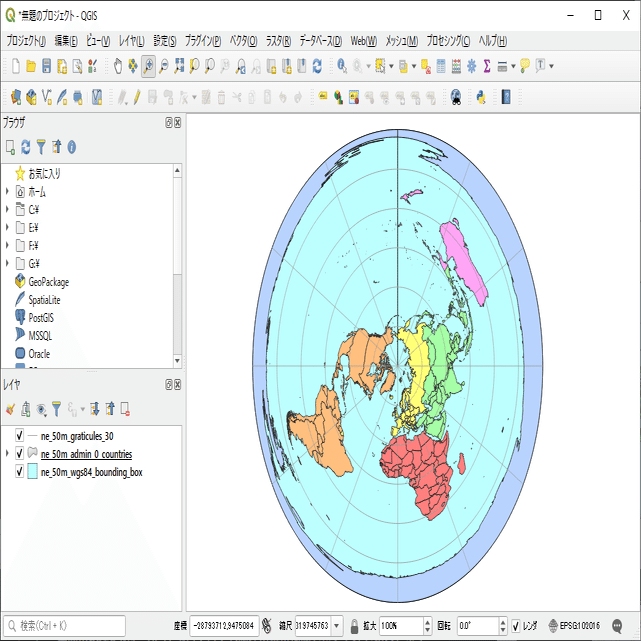Click the search box 検索(Ctrl+K)
This screenshot has height=641, width=641.
click(64, 625)
